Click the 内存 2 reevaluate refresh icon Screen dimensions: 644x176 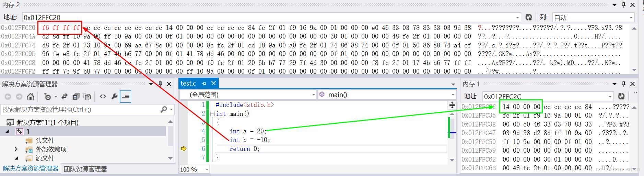coord(529,17)
